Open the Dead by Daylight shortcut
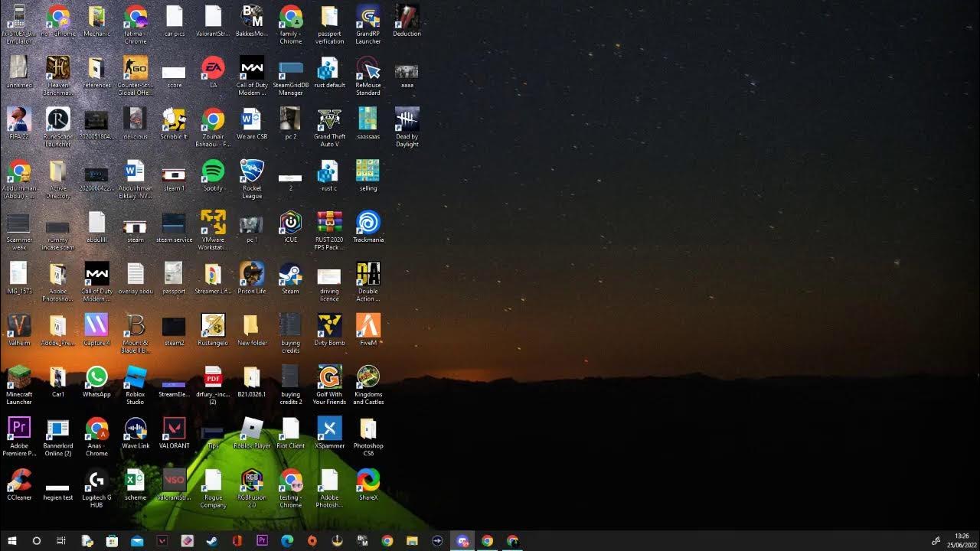 click(x=407, y=127)
